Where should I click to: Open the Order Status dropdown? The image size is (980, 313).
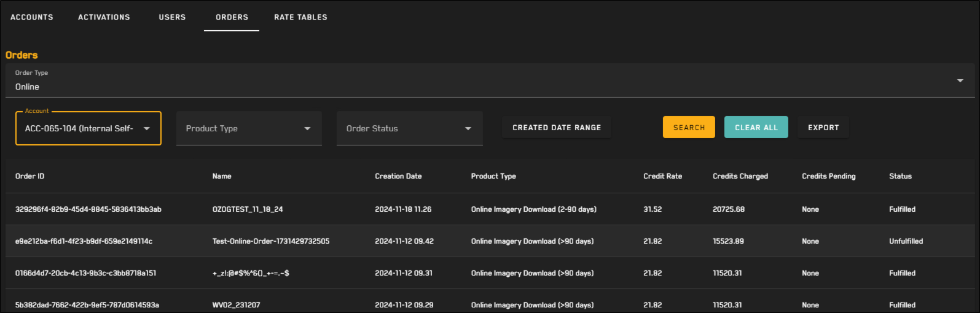[410, 128]
